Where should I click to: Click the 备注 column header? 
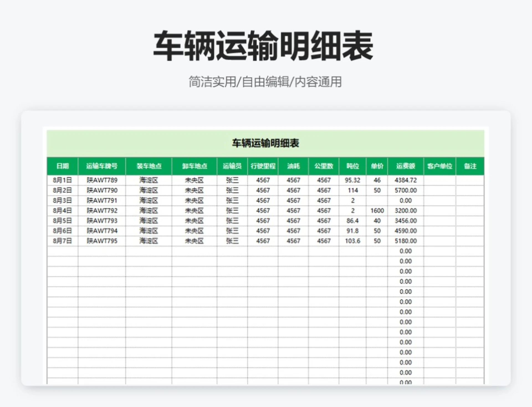[470, 166]
